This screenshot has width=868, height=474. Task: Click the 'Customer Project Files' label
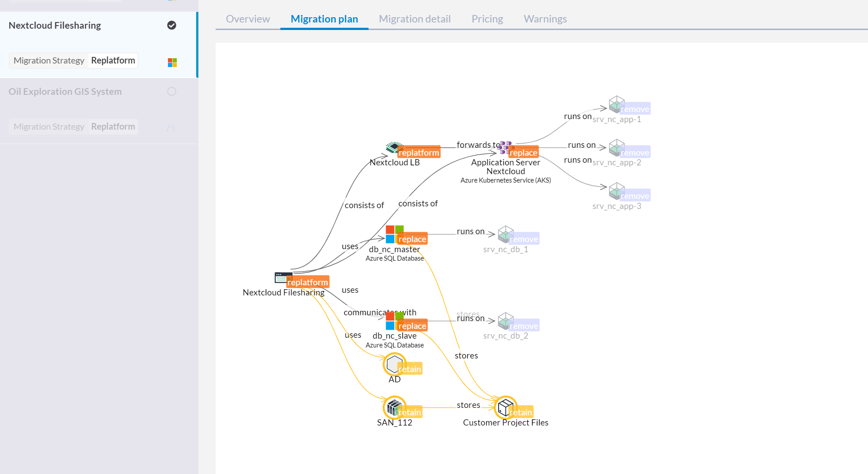pos(506,422)
